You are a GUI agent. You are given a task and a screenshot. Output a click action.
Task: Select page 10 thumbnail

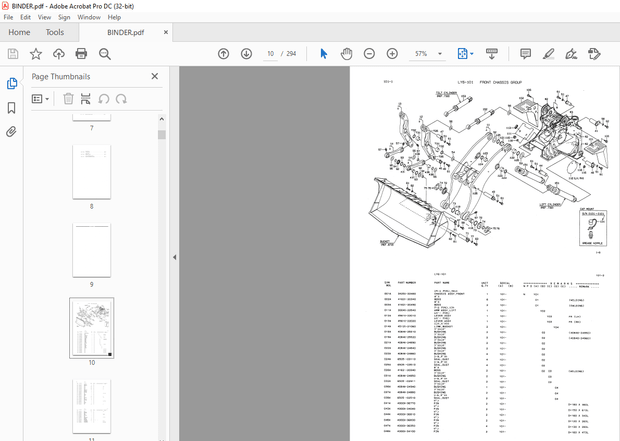pos(92,328)
